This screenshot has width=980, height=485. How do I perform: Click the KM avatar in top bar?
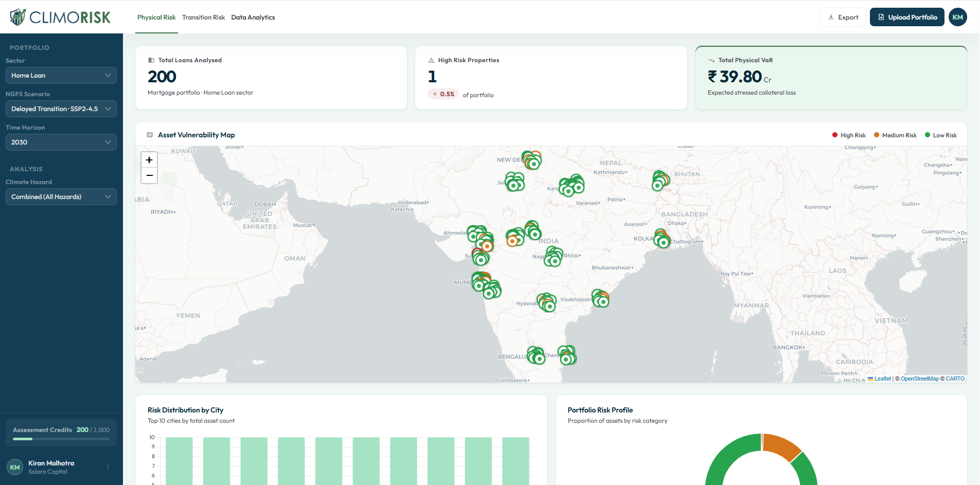tap(957, 17)
